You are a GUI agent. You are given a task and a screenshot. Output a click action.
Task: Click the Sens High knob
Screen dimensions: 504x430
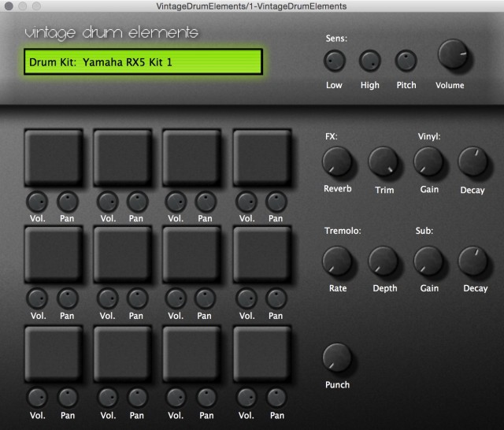[369, 61]
